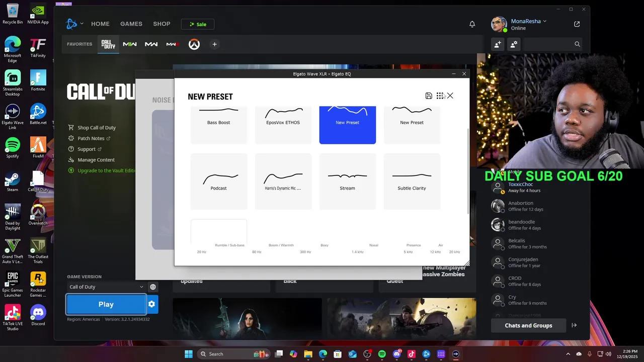Viewport: 644px width, 362px height.
Task: Pop out the friends list window icon
Action: [577, 24]
